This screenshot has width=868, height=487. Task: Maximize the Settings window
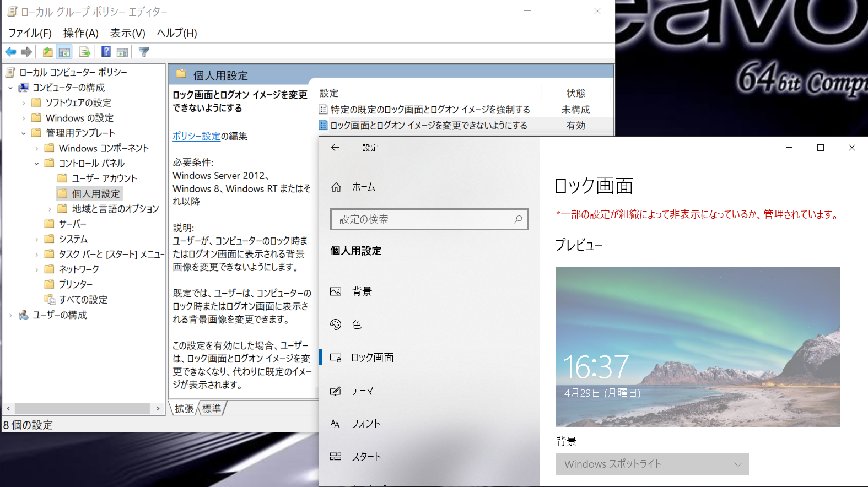(x=821, y=148)
